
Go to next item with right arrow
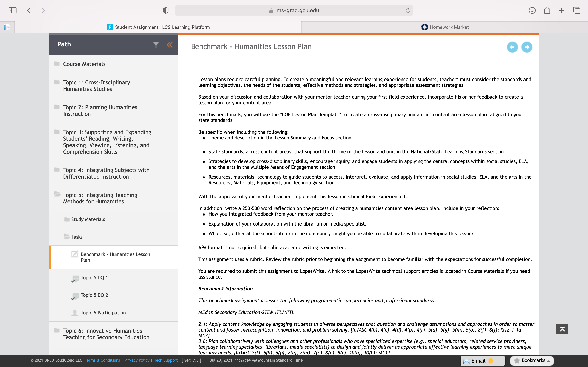tap(527, 47)
